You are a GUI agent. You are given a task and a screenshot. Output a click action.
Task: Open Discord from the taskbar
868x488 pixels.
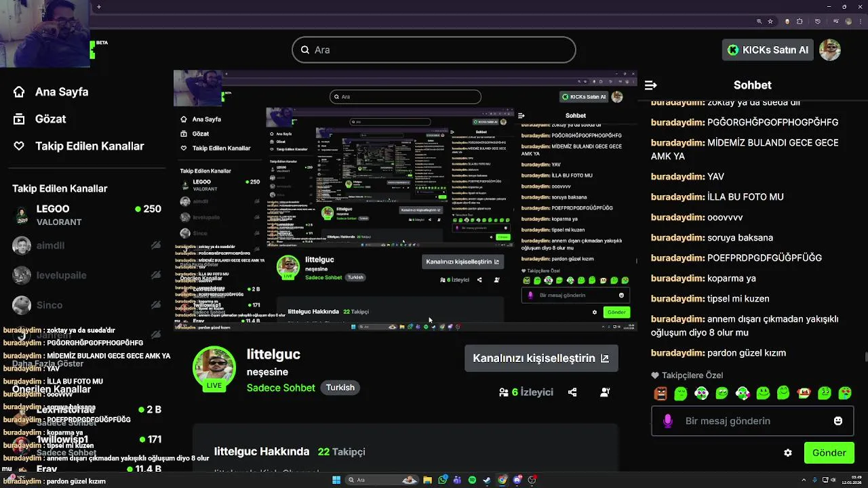pos(517,480)
